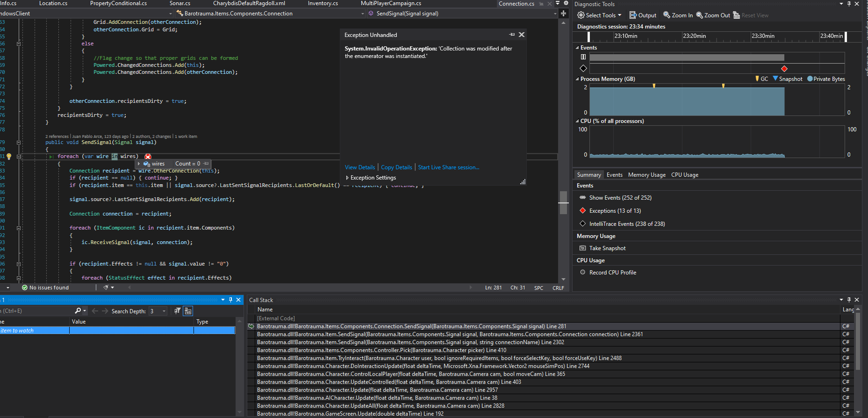868x418 pixels.
Task: Click the code cleanup broom icon
Action: (x=106, y=288)
